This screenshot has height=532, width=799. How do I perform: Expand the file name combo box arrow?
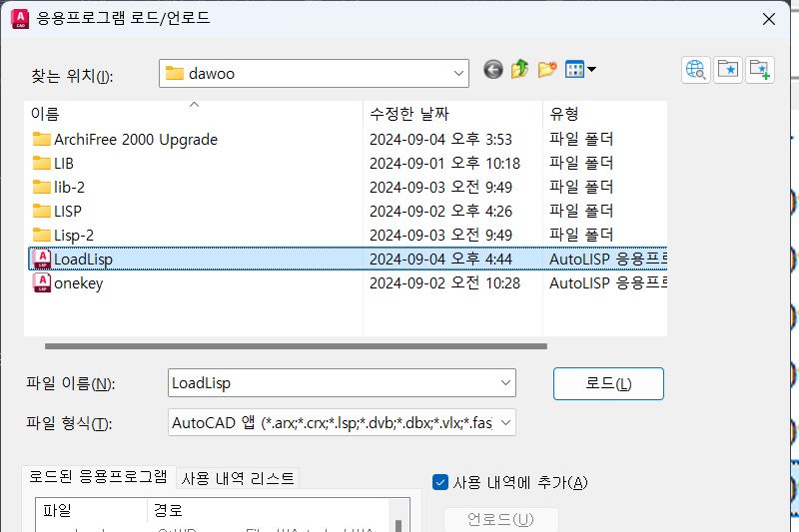coord(505,383)
